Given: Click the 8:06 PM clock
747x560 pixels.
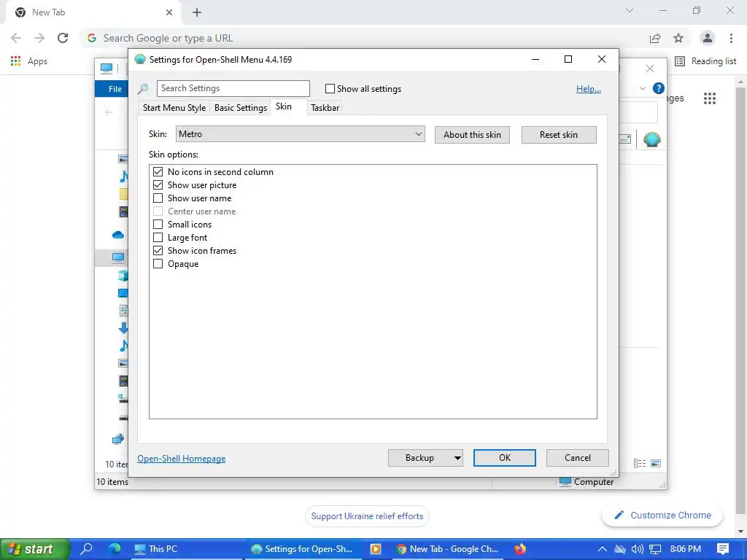Looking at the screenshot, I should 686,549.
